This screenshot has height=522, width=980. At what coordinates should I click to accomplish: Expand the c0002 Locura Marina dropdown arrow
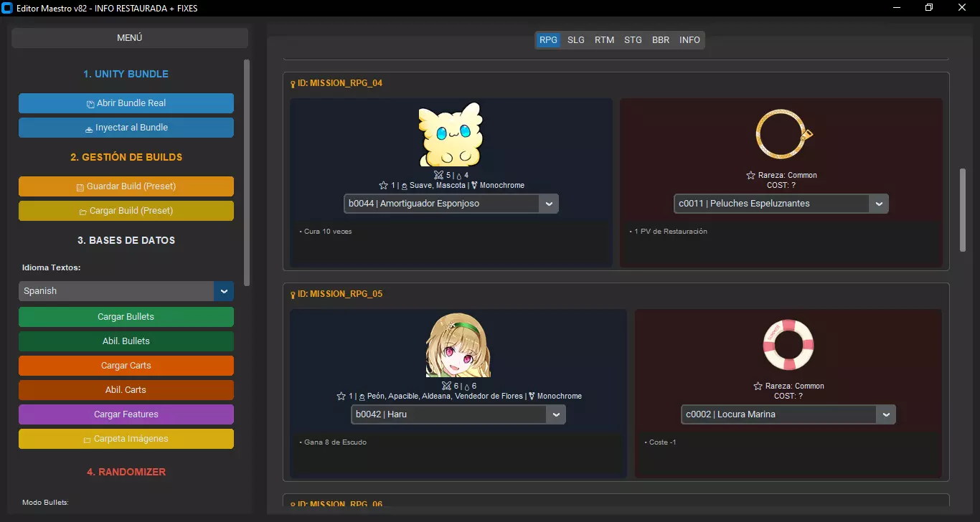pyautogui.click(x=886, y=414)
